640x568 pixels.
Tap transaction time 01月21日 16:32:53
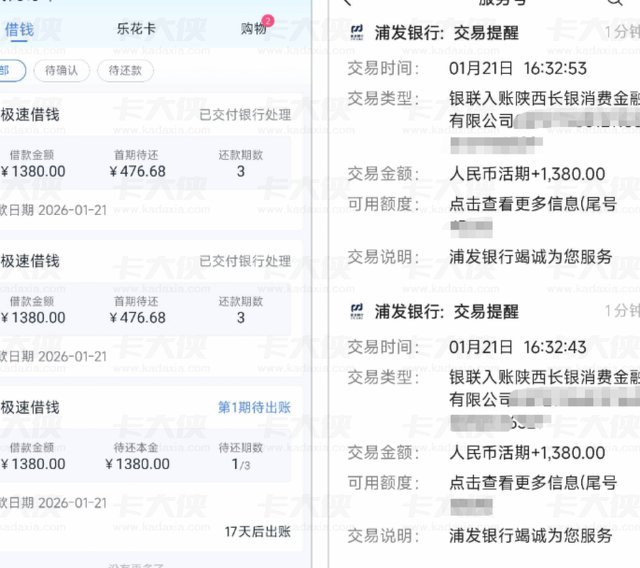(518, 68)
